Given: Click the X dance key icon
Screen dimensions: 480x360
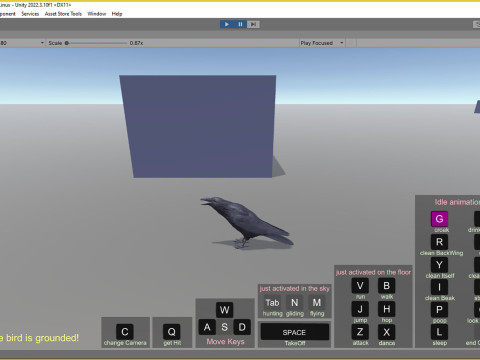Looking at the screenshot, I should pos(387,332).
